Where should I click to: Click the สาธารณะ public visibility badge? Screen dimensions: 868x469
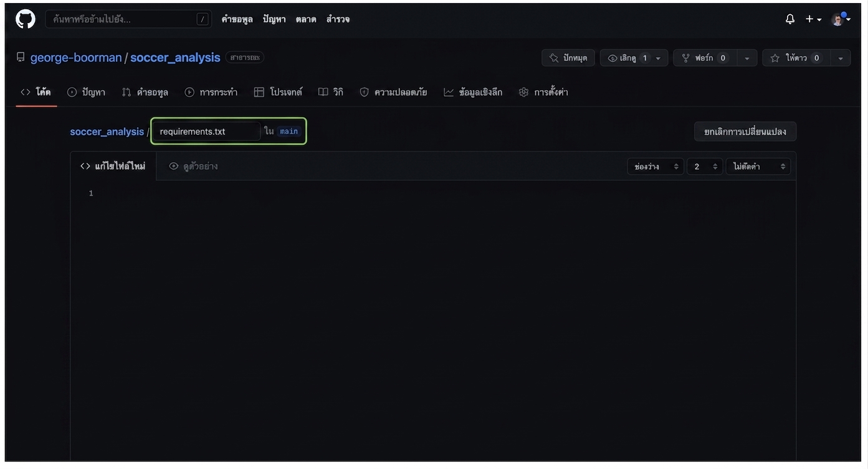(245, 57)
